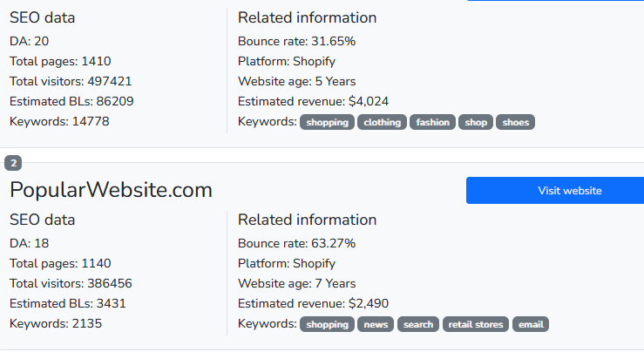This screenshot has width=644, height=352.
Task: Click the Keywords 14778 SEO value
Action: coord(59,121)
